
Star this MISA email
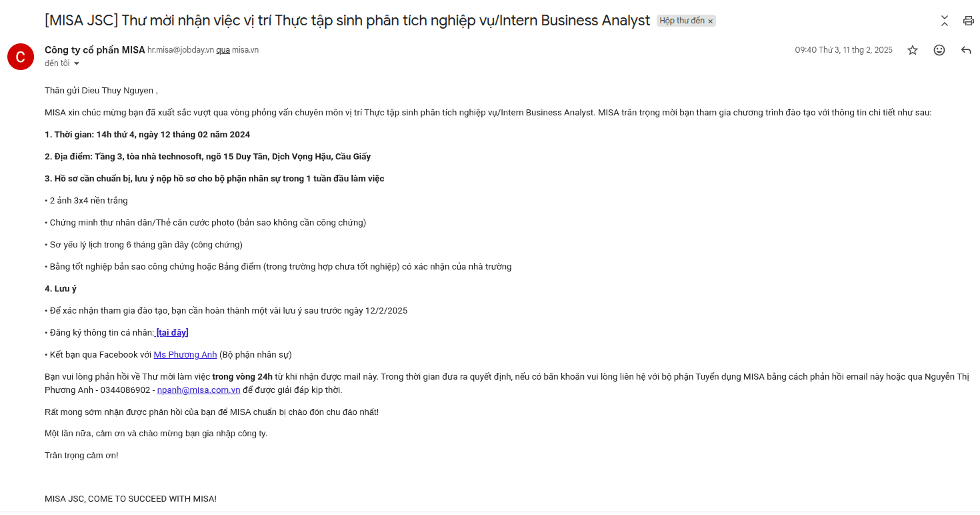click(x=913, y=50)
